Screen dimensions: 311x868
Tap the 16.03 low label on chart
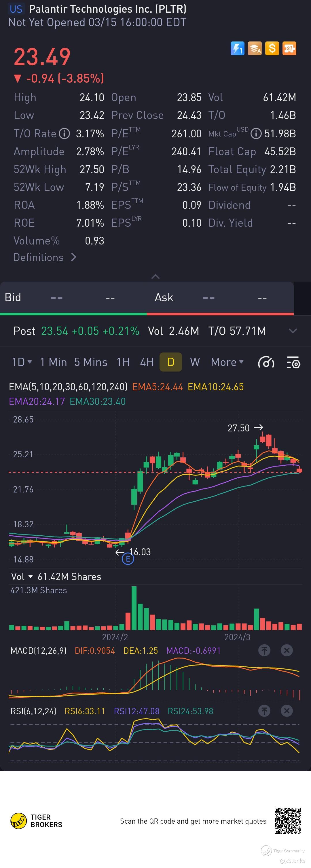140,552
